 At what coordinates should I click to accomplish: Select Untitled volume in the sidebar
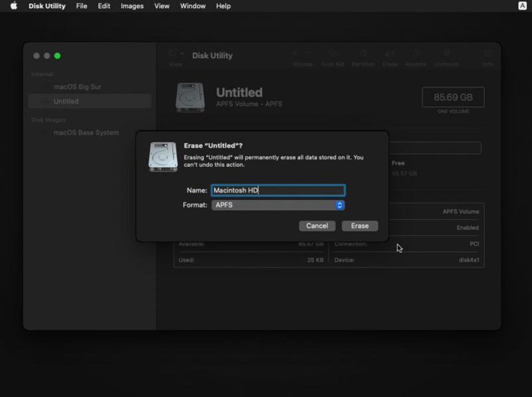[90, 101]
